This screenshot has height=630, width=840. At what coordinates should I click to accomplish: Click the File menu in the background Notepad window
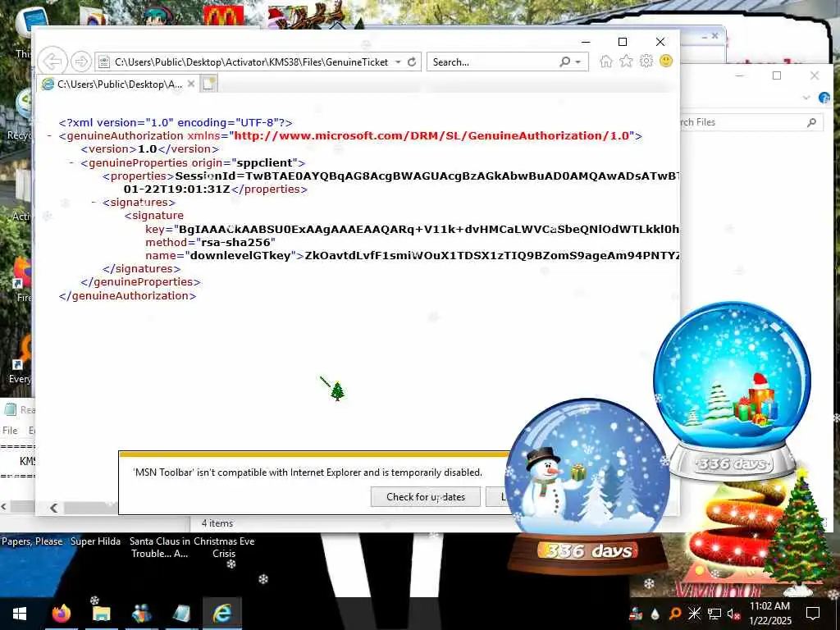coord(10,430)
